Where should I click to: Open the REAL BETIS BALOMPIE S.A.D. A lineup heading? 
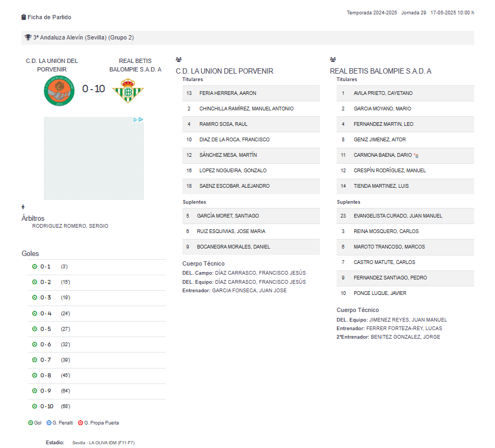(x=380, y=71)
